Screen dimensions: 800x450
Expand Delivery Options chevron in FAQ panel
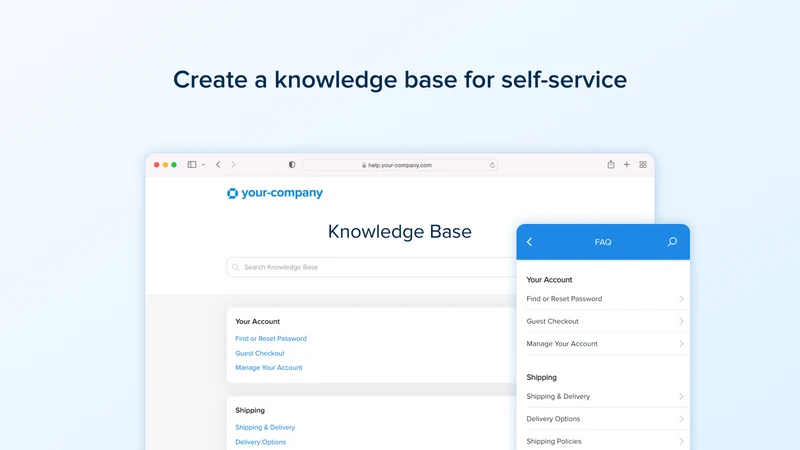pos(681,419)
